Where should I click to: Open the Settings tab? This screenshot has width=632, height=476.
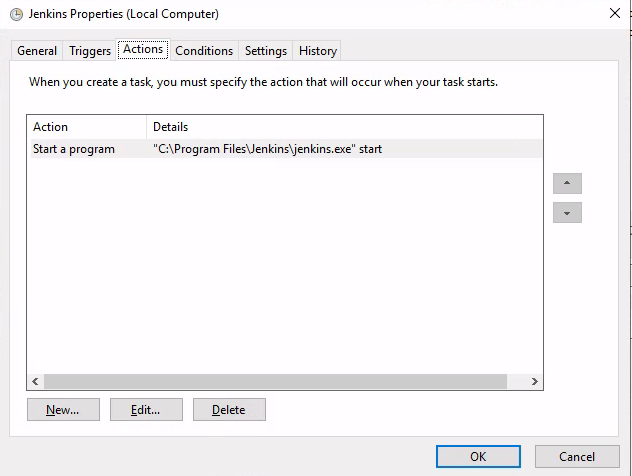[266, 51]
